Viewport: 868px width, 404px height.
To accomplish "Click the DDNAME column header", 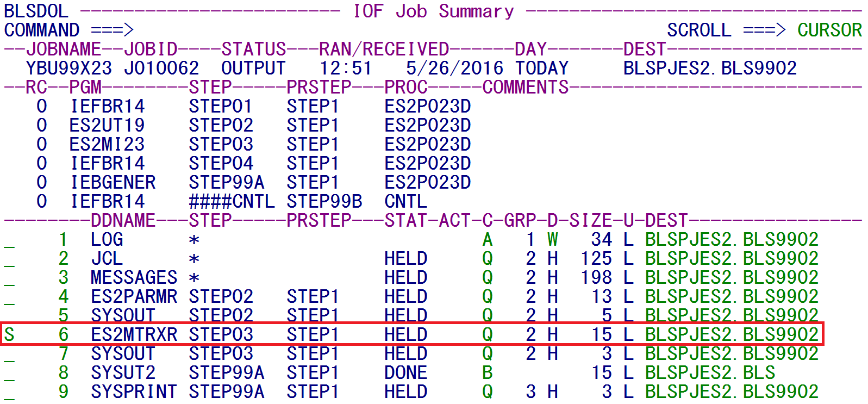I will (x=123, y=221).
